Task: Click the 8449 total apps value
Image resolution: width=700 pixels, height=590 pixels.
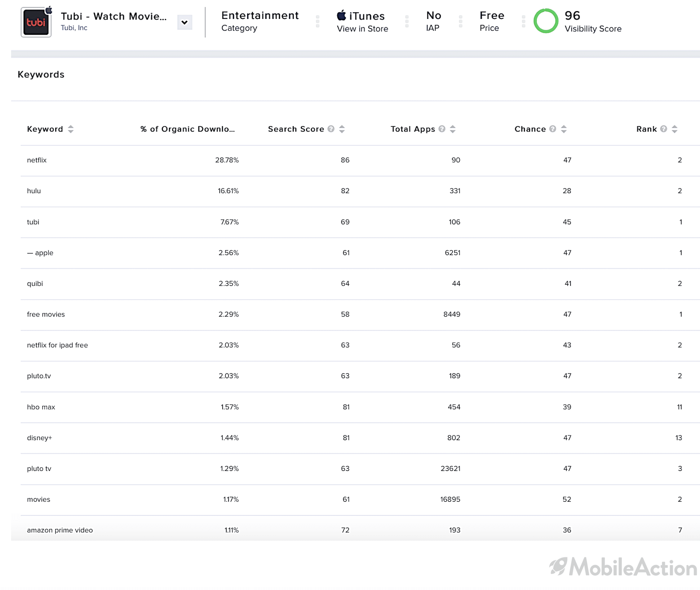Action: point(452,315)
